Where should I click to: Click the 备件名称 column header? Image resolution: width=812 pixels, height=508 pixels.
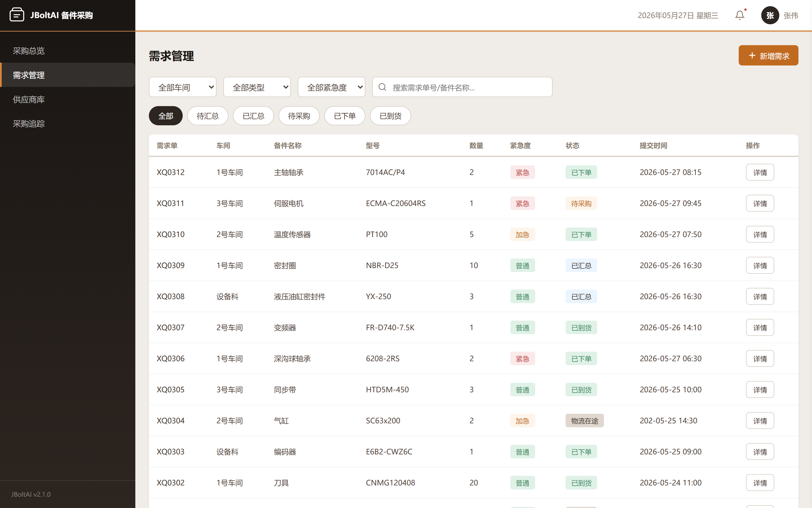[288, 145]
